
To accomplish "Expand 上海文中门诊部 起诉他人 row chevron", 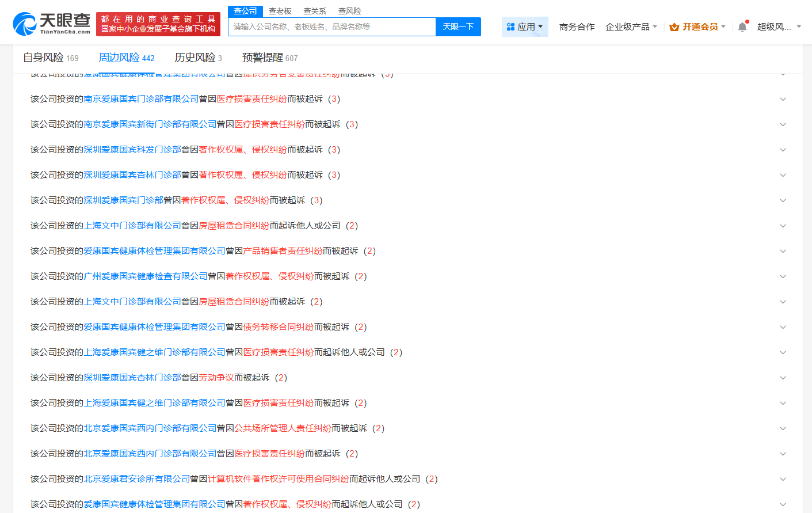I will pos(783,226).
